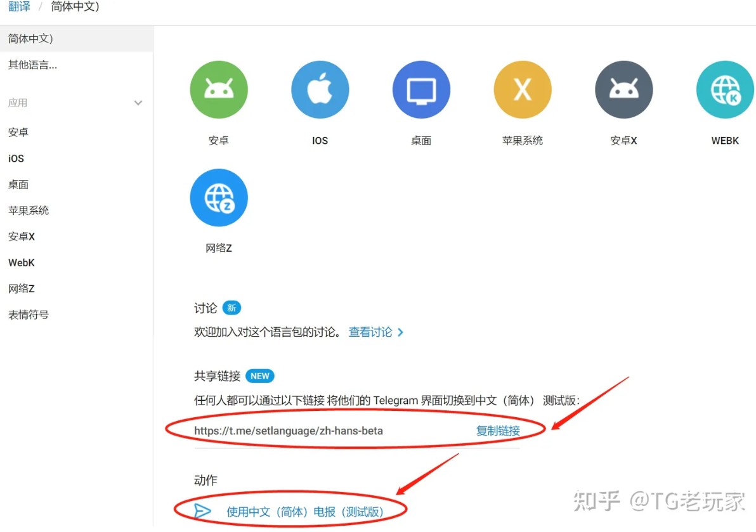Open the 查看讨论 link
Image resolution: width=756 pixels, height=532 pixels.
point(370,332)
